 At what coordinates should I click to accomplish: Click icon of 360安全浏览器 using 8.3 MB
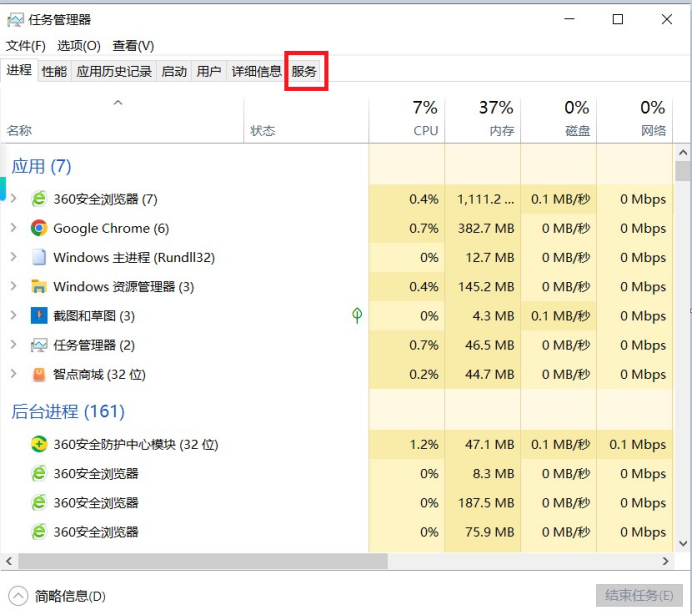pos(39,473)
